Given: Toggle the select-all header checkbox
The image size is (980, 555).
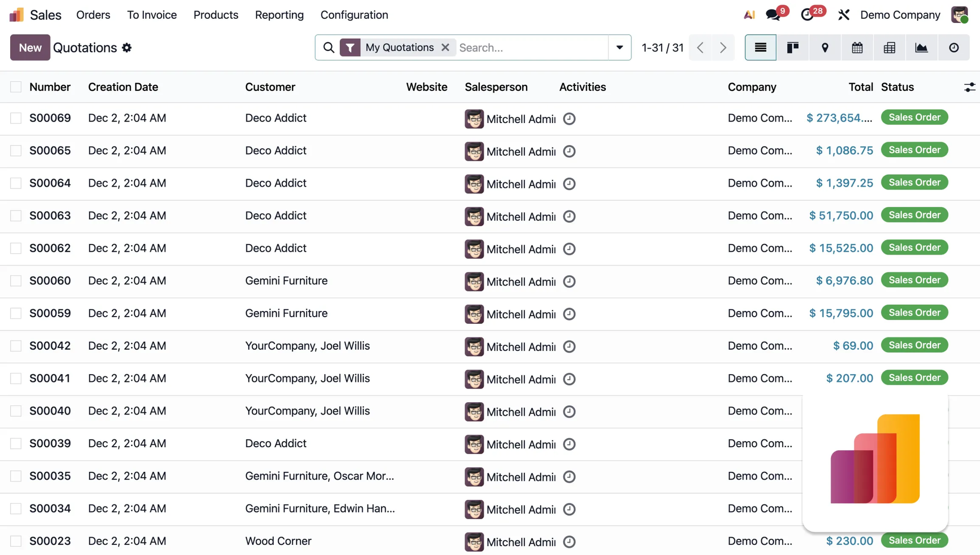Looking at the screenshot, I should pyautogui.click(x=16, y=87).
